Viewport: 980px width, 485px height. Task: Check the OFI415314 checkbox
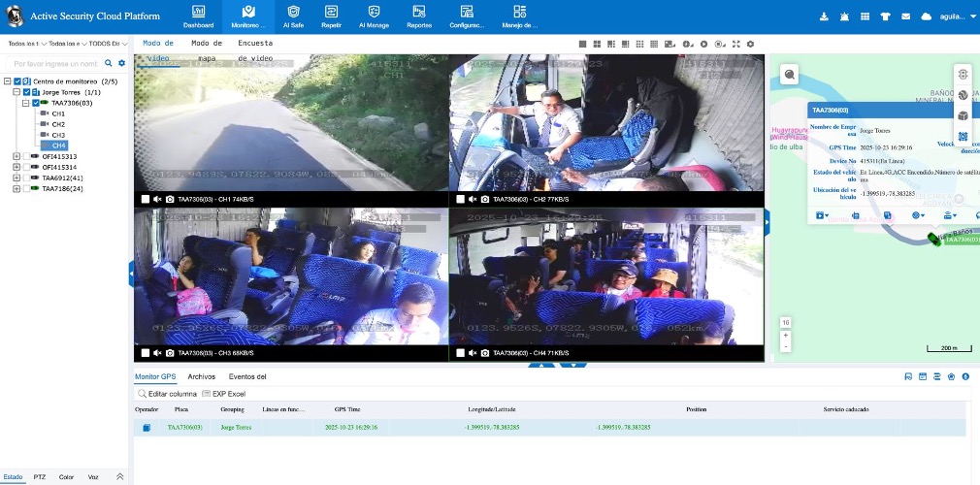[x=26, y=167]
